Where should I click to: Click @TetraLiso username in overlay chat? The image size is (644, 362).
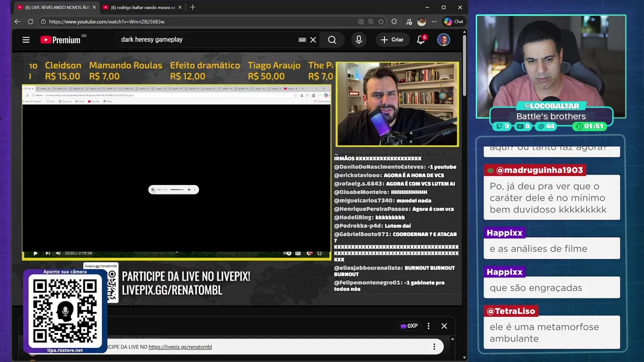pyautogui.click(x=511, y=311)
